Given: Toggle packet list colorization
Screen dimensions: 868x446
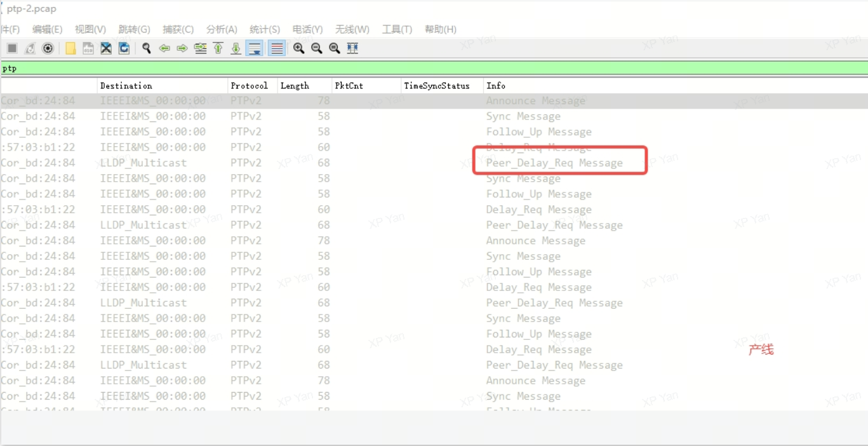Looking at the screenshot, I should pos(277,48).
